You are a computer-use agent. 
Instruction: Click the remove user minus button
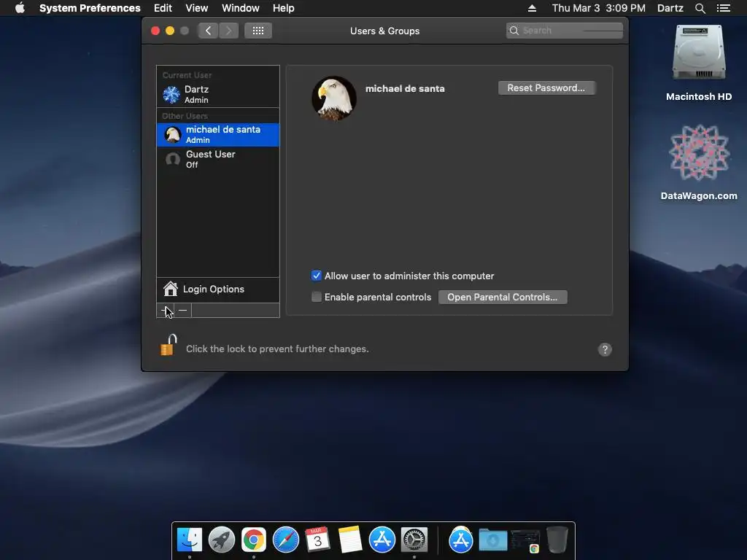coord(183,311)
